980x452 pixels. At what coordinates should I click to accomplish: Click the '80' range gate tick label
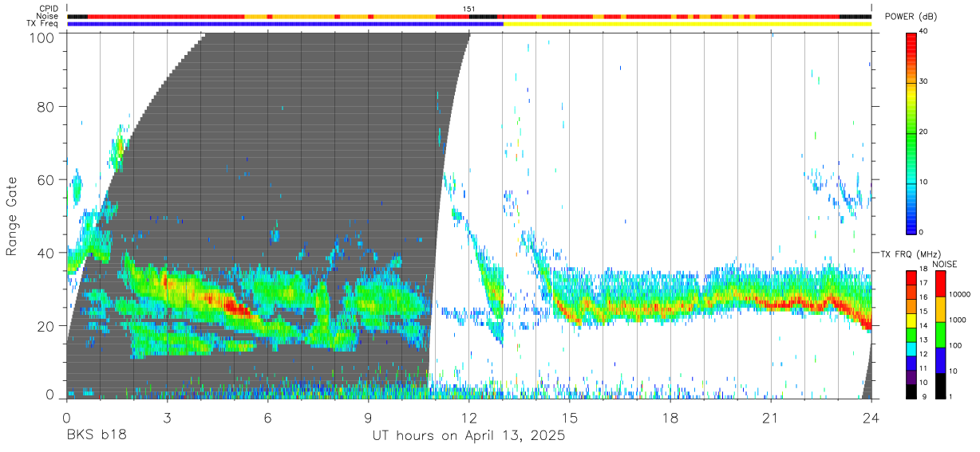(47, 106)
